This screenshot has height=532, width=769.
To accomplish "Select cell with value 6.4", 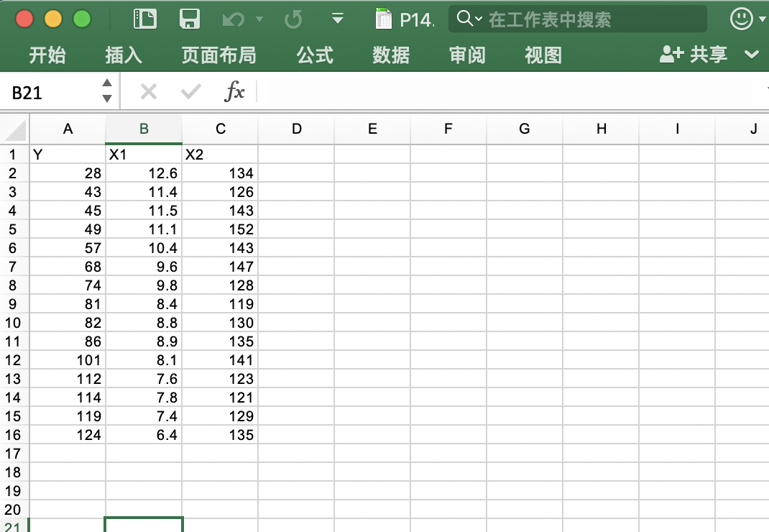I will 144,434.
